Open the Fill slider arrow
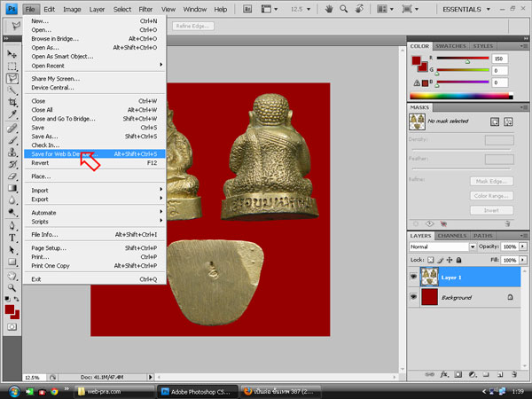 pos(523,260)
